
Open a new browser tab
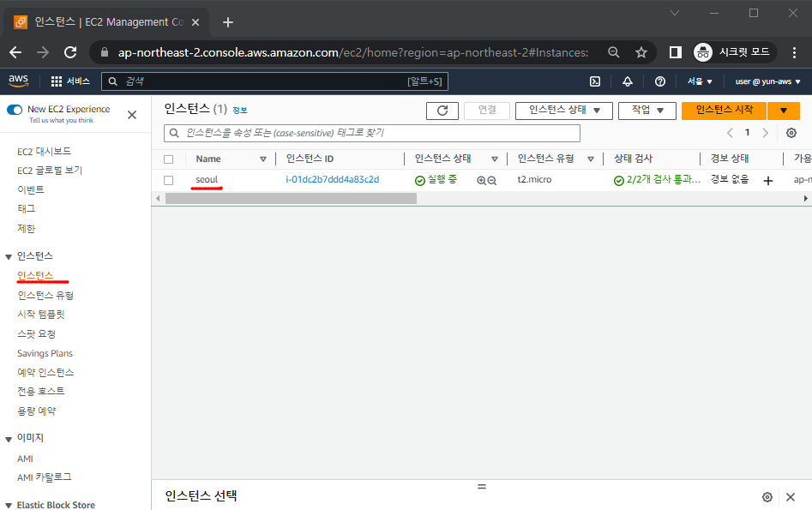[228, 22]
